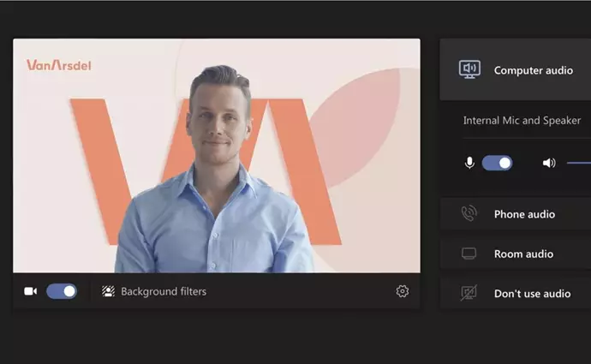The image size is (591, 364).
Task: Click the speaker volume icon
Action: coord(549,164)
